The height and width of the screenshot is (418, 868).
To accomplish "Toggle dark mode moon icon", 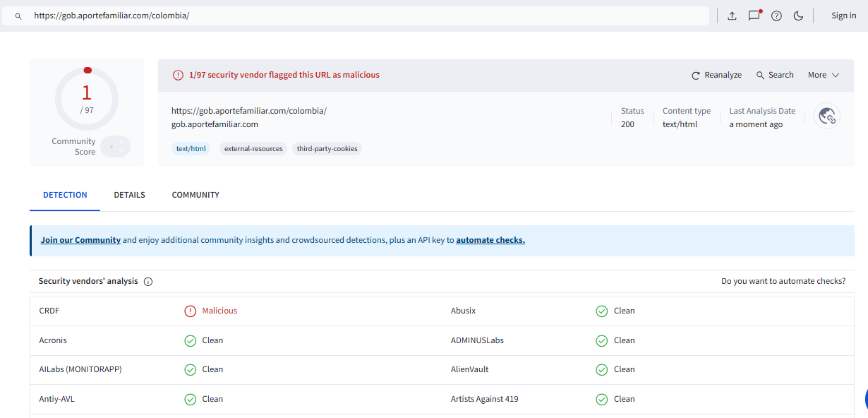I will pyautogui.click(x=798, y=16).
